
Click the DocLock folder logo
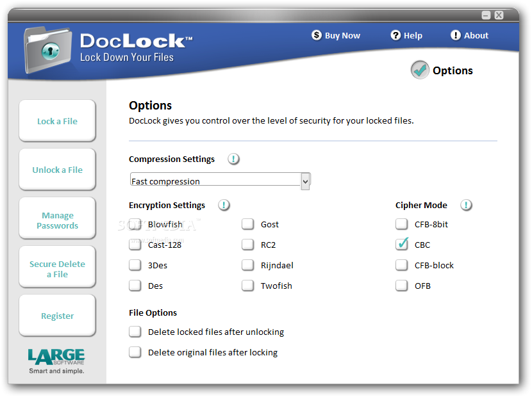(47, 50)
